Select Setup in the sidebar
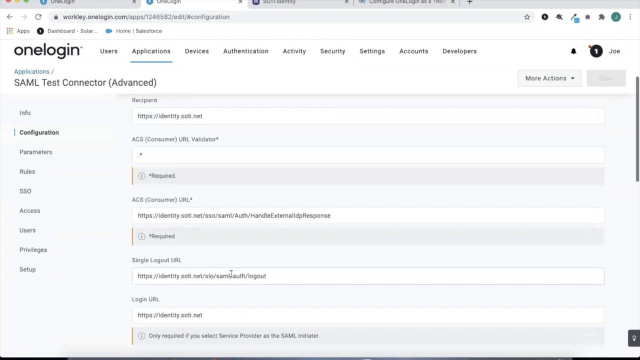Image resolution: width=640 pixels, height=360 pixels. [x=28, y=269]
